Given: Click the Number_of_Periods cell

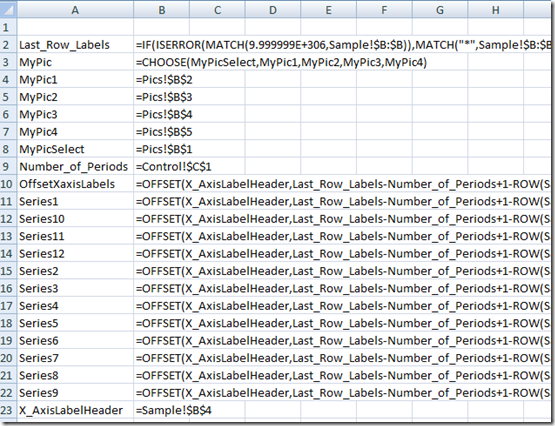Looking at the screenshot, I should click(75, 166).
